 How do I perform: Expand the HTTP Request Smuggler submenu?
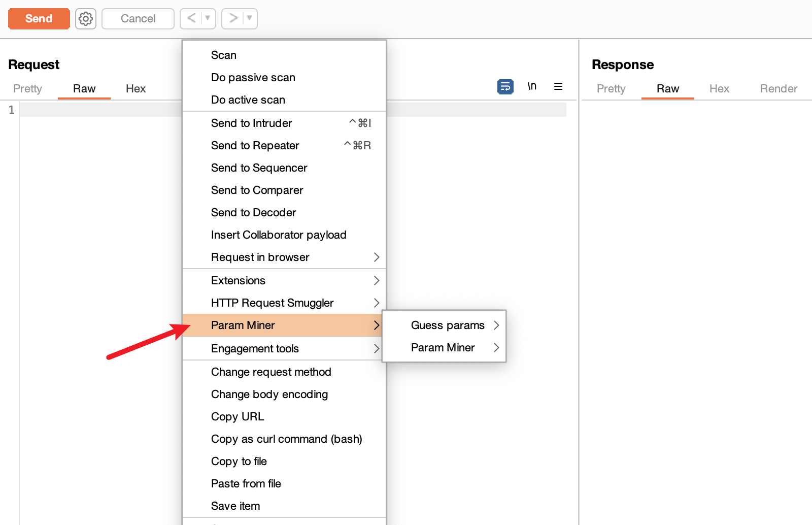pyautogui.click(x=284, y=303)
